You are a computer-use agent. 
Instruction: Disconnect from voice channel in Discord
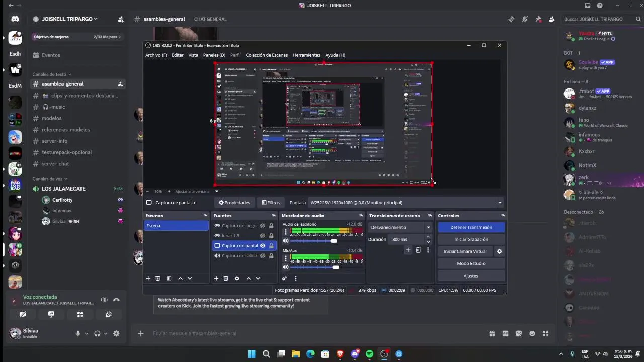(x=116, y=300)
